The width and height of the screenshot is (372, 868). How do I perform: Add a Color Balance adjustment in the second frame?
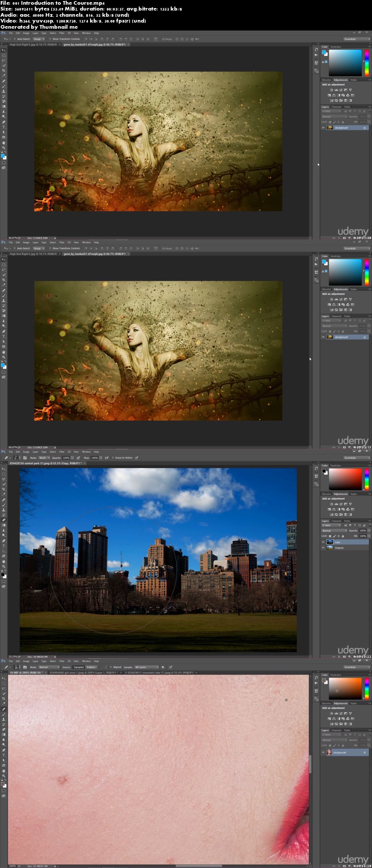click(x=334, y=305)
